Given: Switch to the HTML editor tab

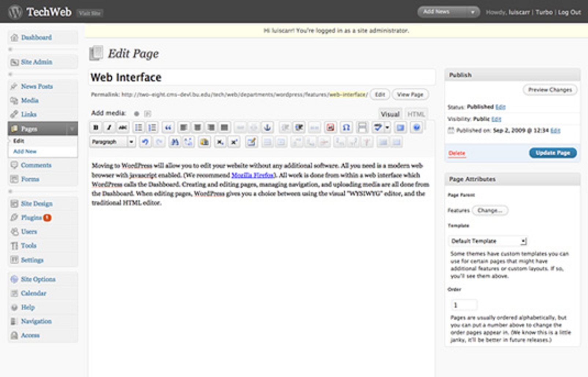Looking at the screenshot, I should [416, 114].
